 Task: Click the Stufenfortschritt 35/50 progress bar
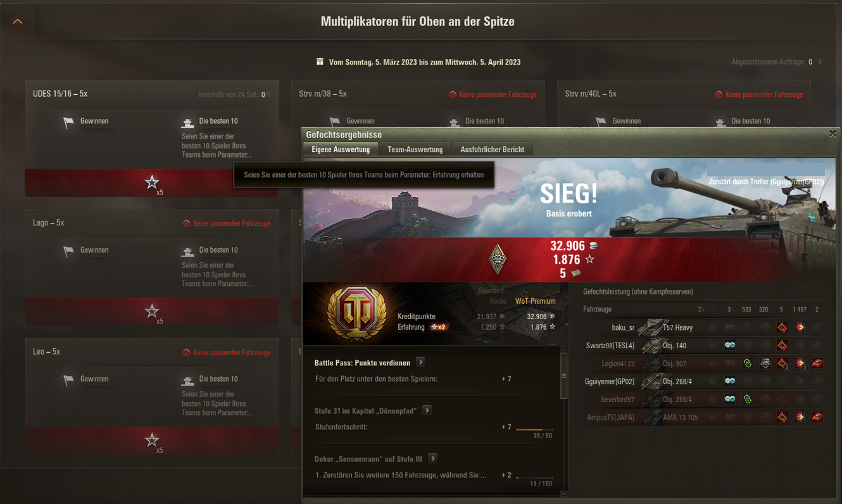(x=534, y=429)
